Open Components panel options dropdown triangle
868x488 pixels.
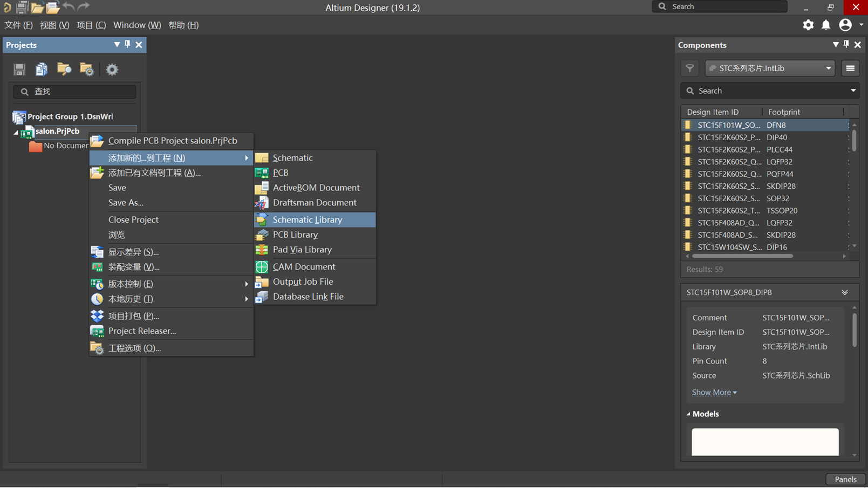[x=836, y=44]
